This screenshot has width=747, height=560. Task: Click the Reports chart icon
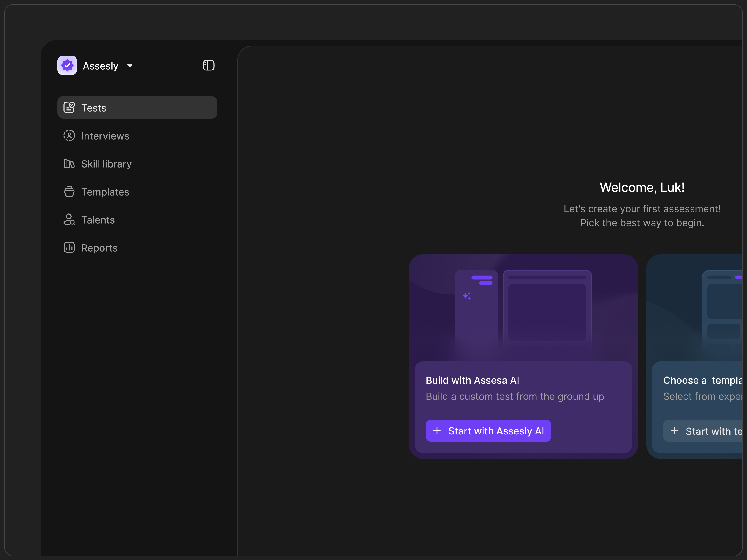pyautogui.click(x=69, y=247)
